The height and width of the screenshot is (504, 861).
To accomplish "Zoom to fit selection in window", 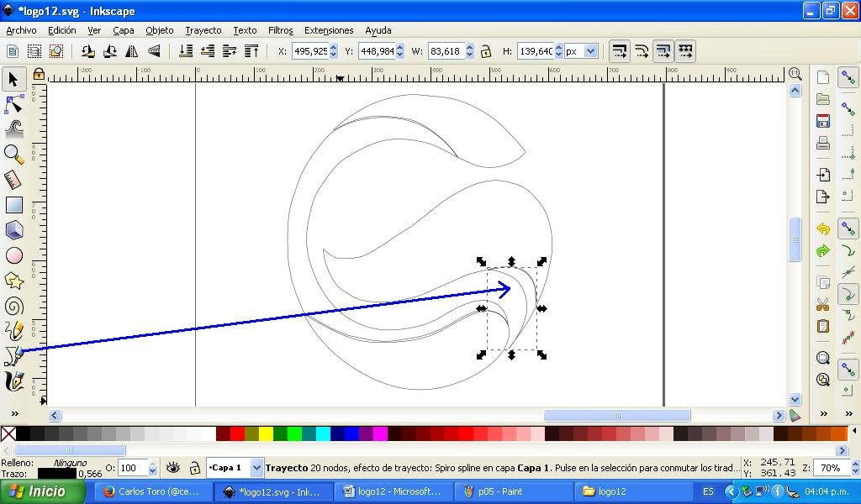I will 822,358.
